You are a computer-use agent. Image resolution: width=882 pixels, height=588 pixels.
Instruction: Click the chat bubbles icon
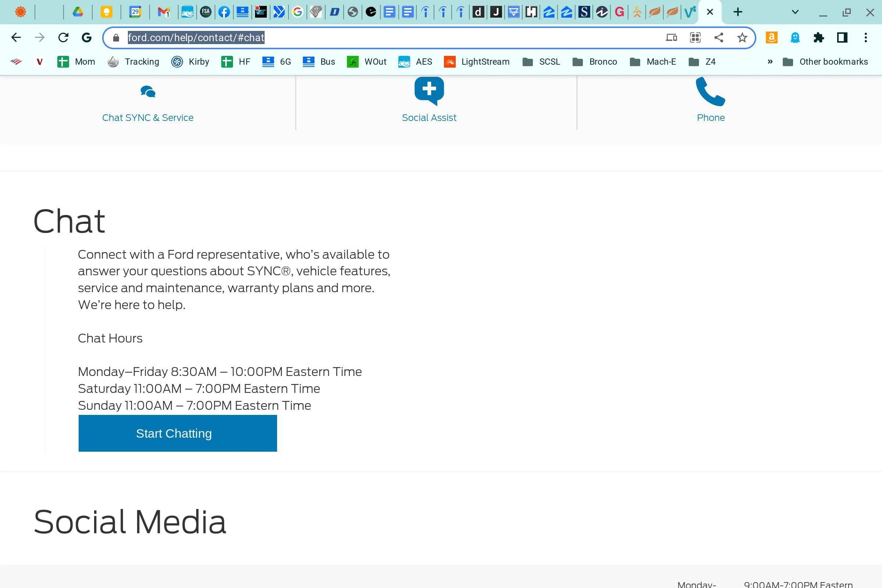click(x=148, y=92)
